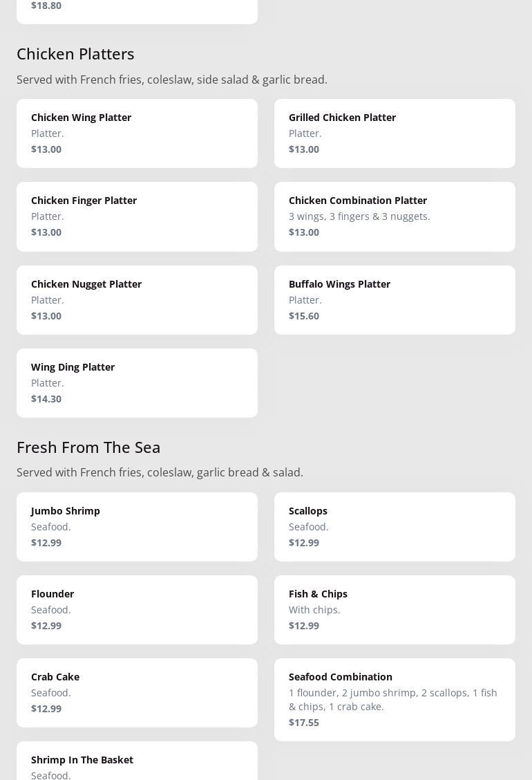This screenshot has width=532, height=780.
Task: Select the Chicken Wing Platter item
Action: coord(137,133)
